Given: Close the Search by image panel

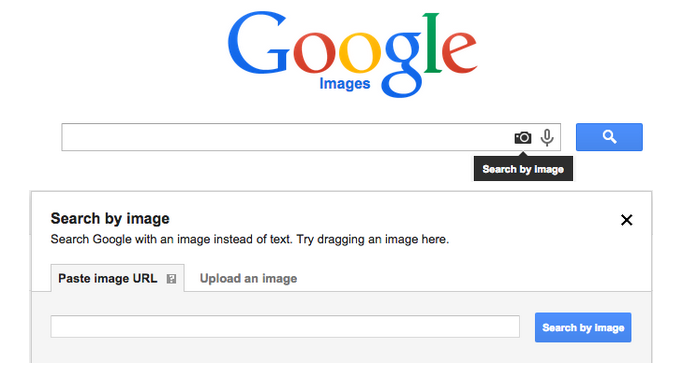Looking at the screenshot, I should (626, 220).
